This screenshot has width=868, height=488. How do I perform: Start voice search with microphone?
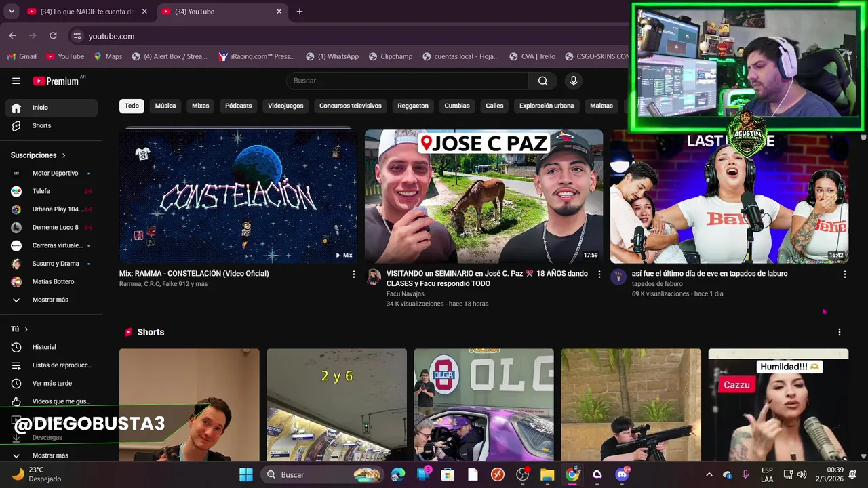(x=574, y=81)
